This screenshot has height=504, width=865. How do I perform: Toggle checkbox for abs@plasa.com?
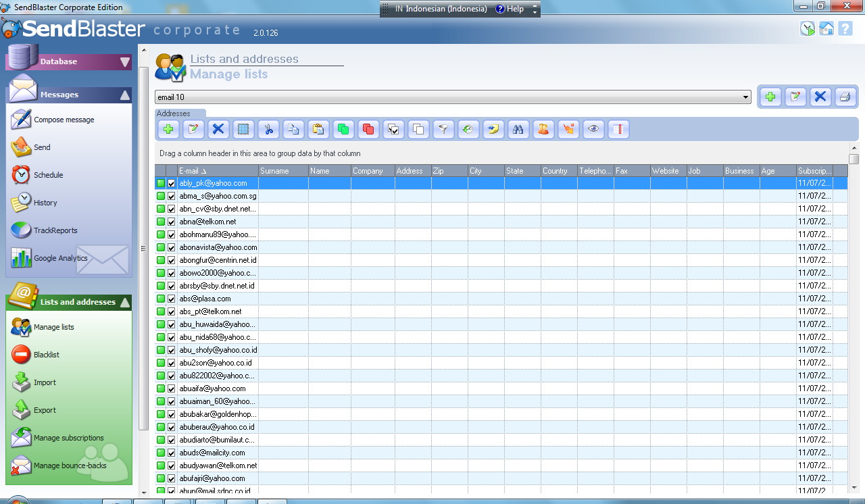click(x=172, y=299)
